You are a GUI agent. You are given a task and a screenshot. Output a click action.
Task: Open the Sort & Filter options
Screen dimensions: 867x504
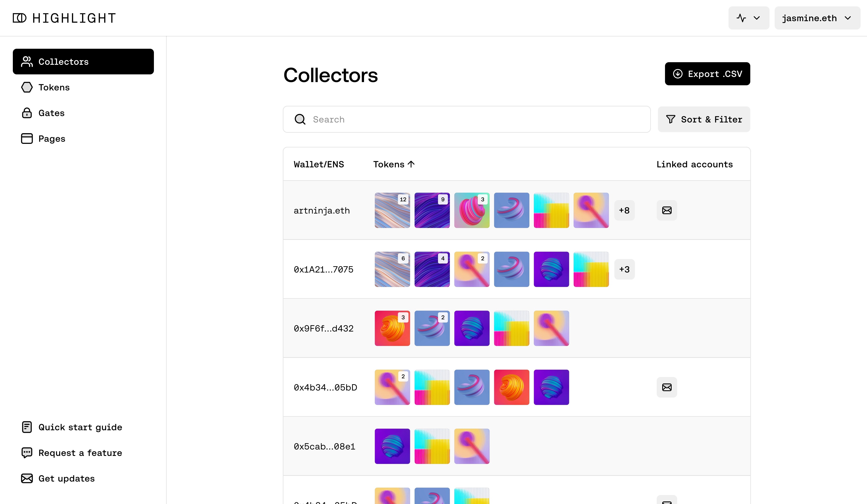(x=704, y=119)
